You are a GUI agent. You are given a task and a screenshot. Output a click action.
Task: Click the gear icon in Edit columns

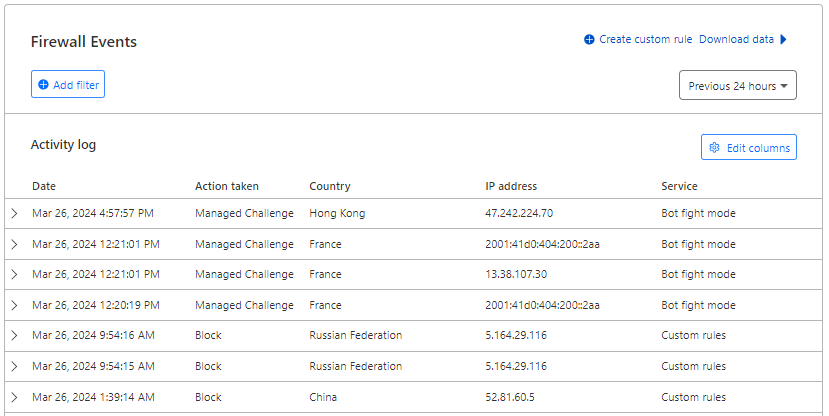tap(714, 147)
